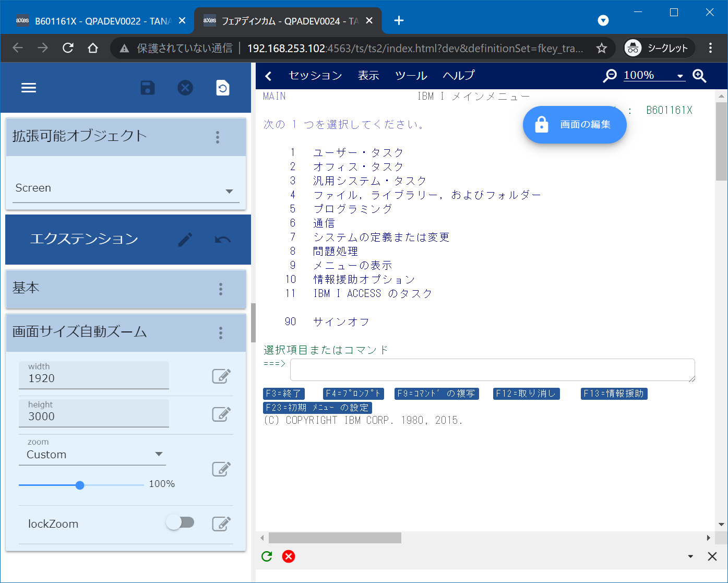
Task: Open a new browser tab
Action: tap(399, 20)
